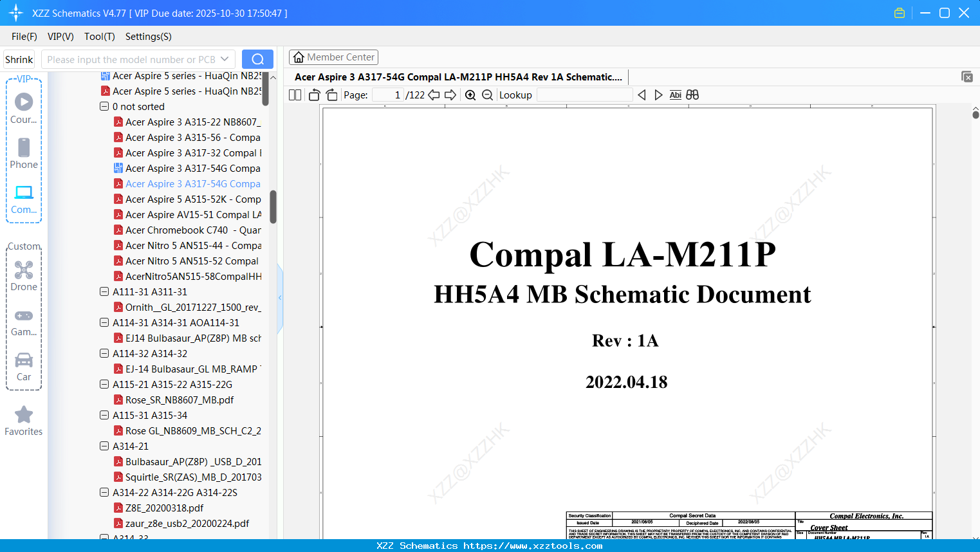
Task: Toggle two-page view layout icon
Action: (295, 95)
